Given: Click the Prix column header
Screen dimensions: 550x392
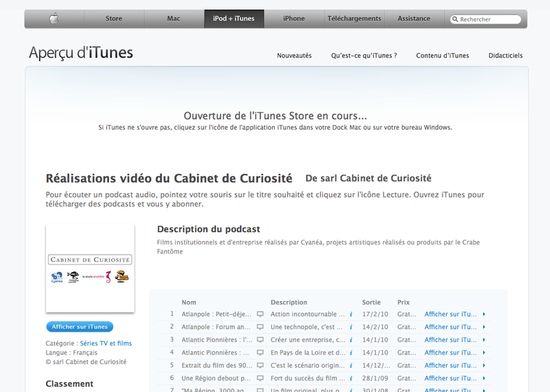Looking at the screenshot, I should pos(403,302).
